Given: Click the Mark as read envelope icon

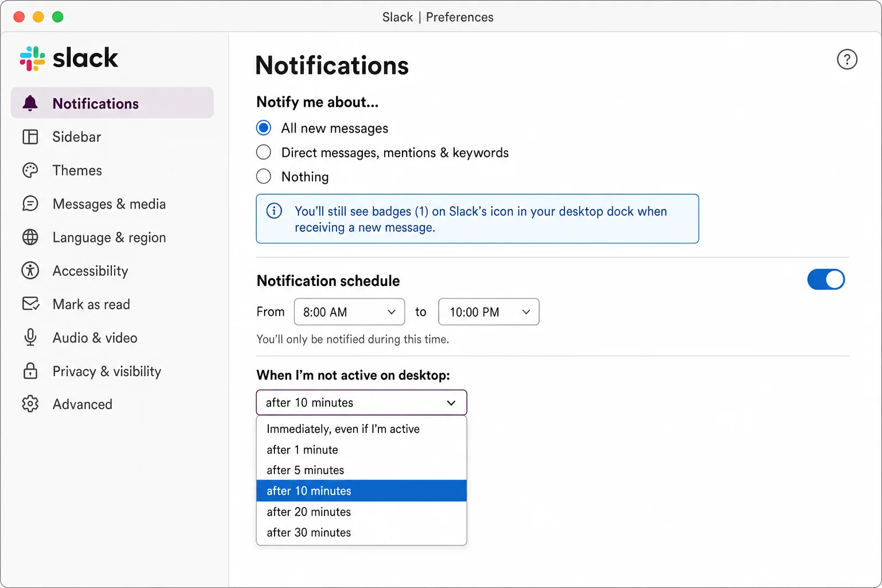Looking at the screenshot, I should click(x=30, y=304).
